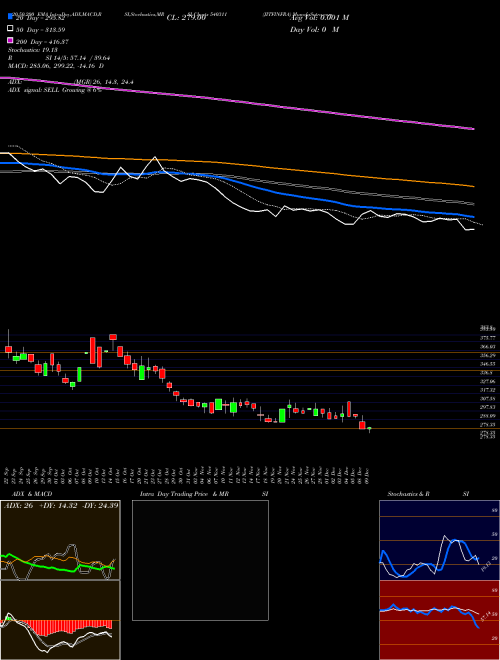500x660 pixels.
Task: Click the blue Stochastics chart panel
Action: click(x=439, y=540)
